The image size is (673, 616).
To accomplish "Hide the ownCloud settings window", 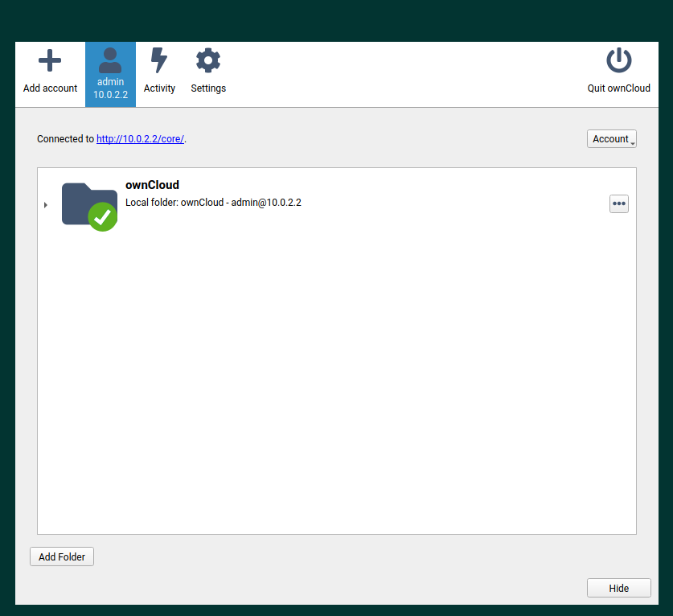I will point(618,587).
